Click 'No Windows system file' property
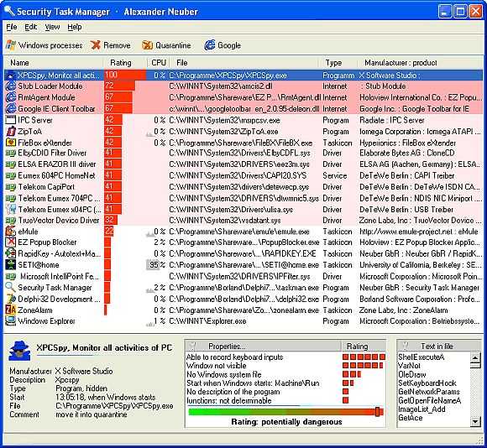 [x=224, y=374]
